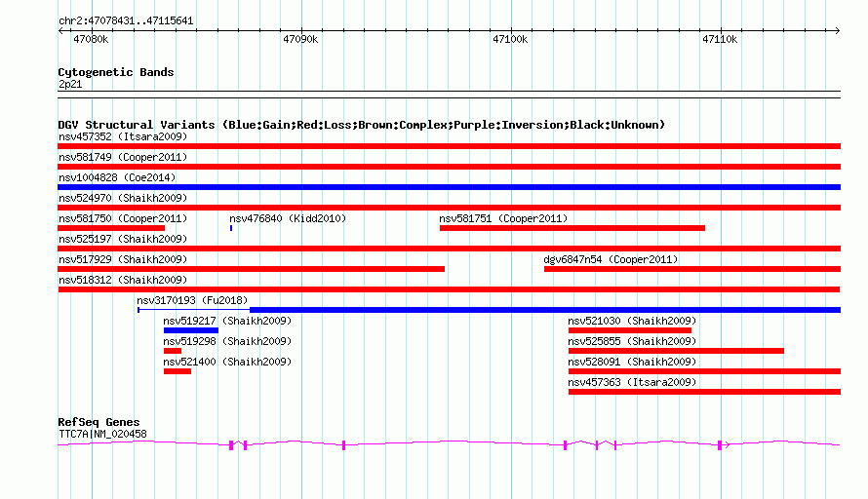
Task: Select the dgv6847n54 (Cooper2011) variant label
Action: (611, 259)
